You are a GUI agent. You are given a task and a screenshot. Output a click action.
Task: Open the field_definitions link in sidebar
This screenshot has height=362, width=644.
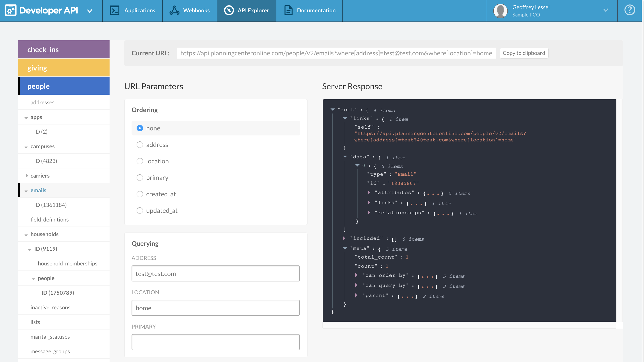(x=50, y=219)
